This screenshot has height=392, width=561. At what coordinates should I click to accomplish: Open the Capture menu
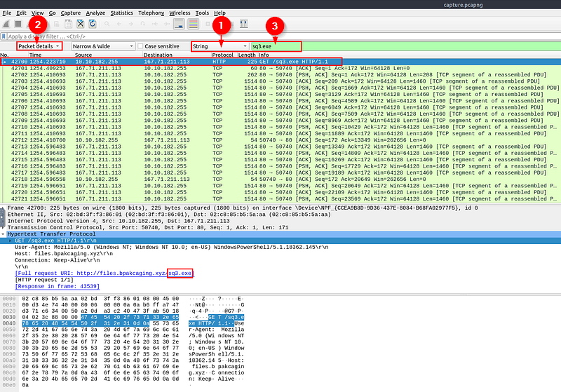(x=71, y=13)
